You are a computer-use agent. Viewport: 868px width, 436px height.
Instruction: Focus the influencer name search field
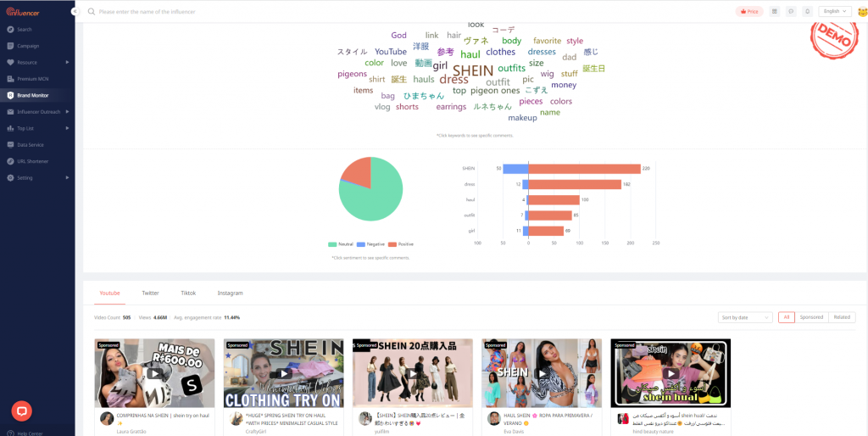(147, 12)
